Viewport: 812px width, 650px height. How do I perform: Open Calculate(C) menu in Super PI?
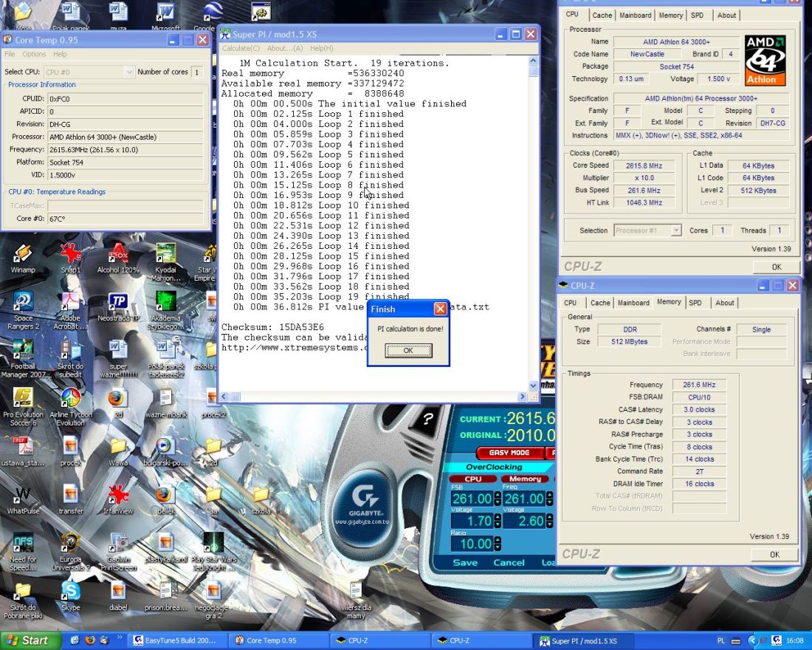point(241,48)
